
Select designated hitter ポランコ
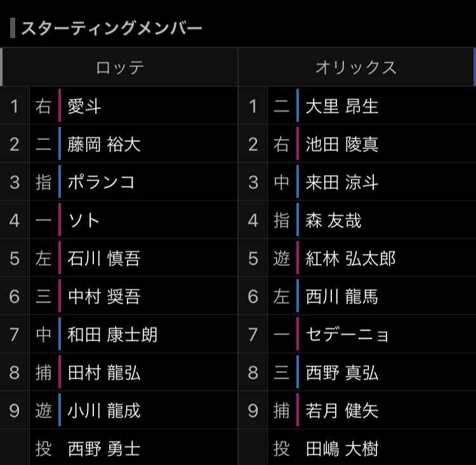pyautogui.click(x=101, y=182)
